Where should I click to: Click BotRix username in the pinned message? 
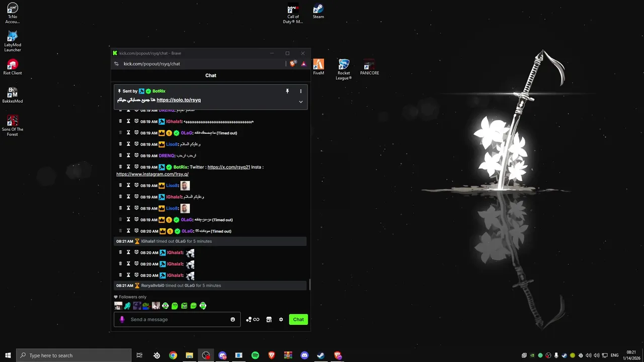[x=158, y=91]
